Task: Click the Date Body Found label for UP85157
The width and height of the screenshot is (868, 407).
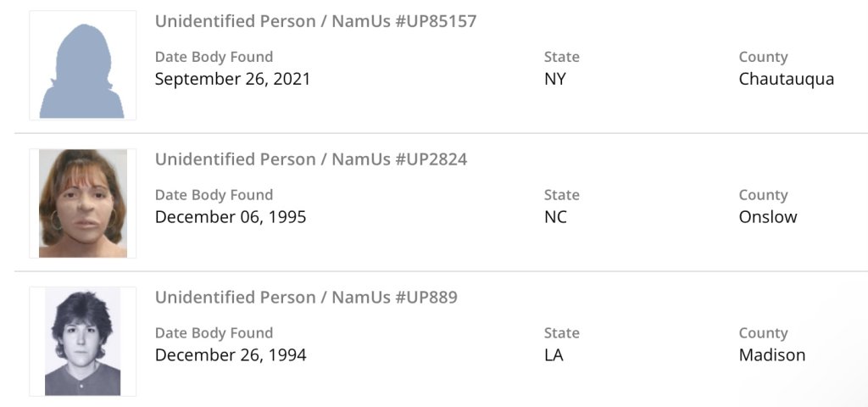Action: pos(214,57)
